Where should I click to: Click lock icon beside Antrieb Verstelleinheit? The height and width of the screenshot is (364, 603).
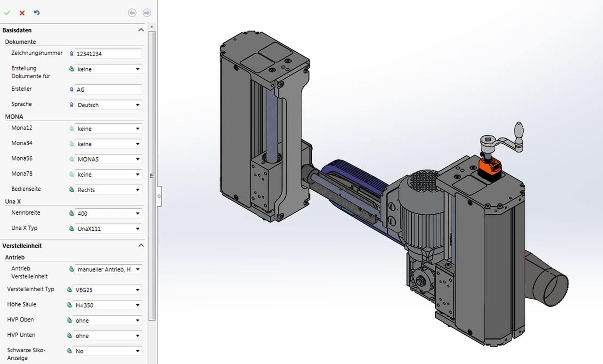click(72, 269)
